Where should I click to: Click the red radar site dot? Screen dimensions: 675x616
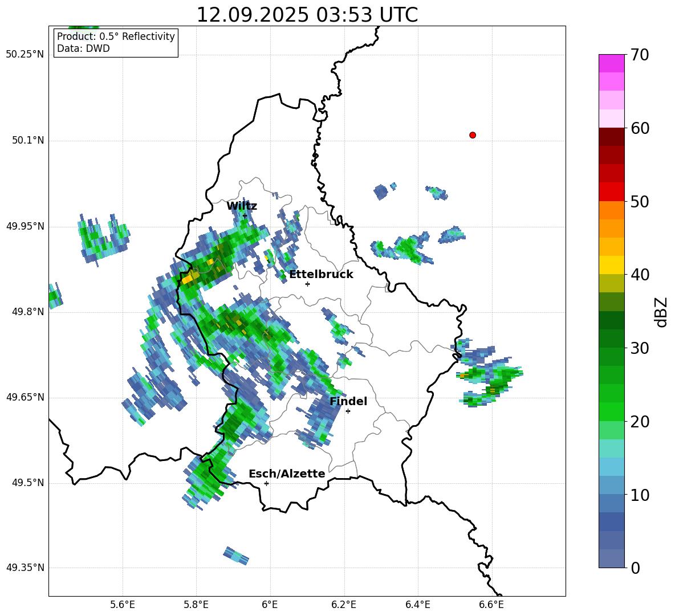473,135
